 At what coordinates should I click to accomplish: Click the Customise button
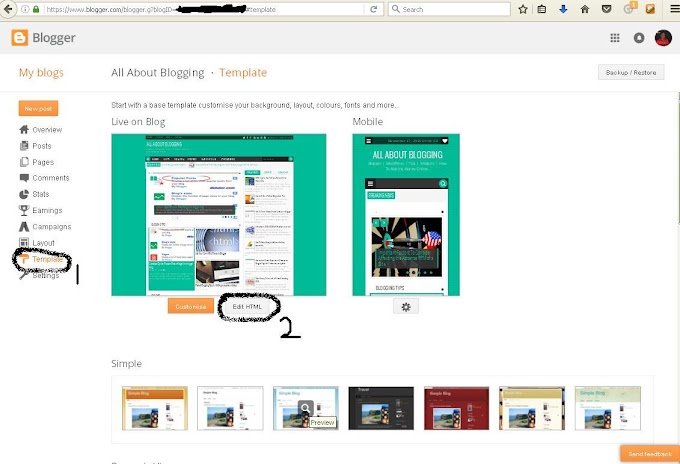(191, 307)
